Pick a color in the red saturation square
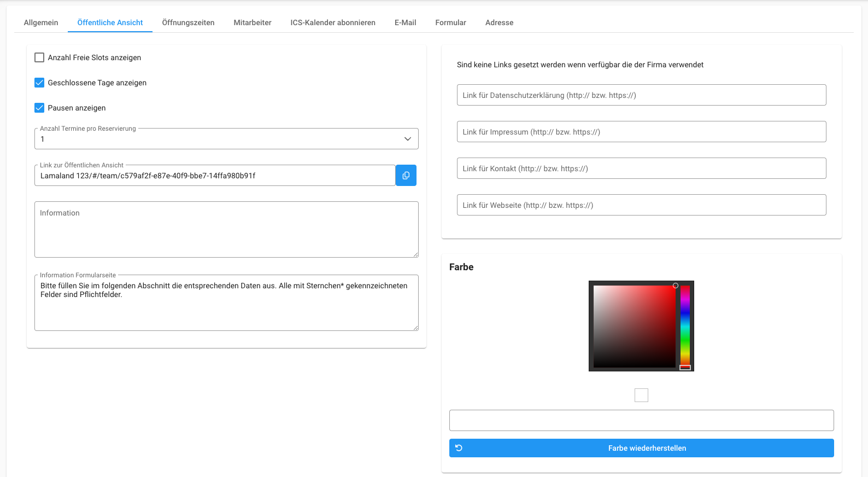Screen dimensions: 868x477 (634, 326)
